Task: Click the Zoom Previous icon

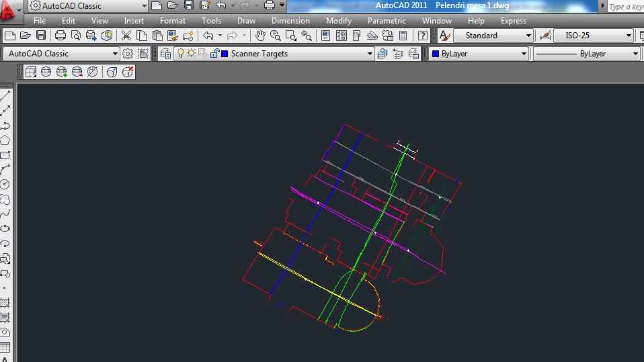Action: pyautogui.click(x=307, y=36)
